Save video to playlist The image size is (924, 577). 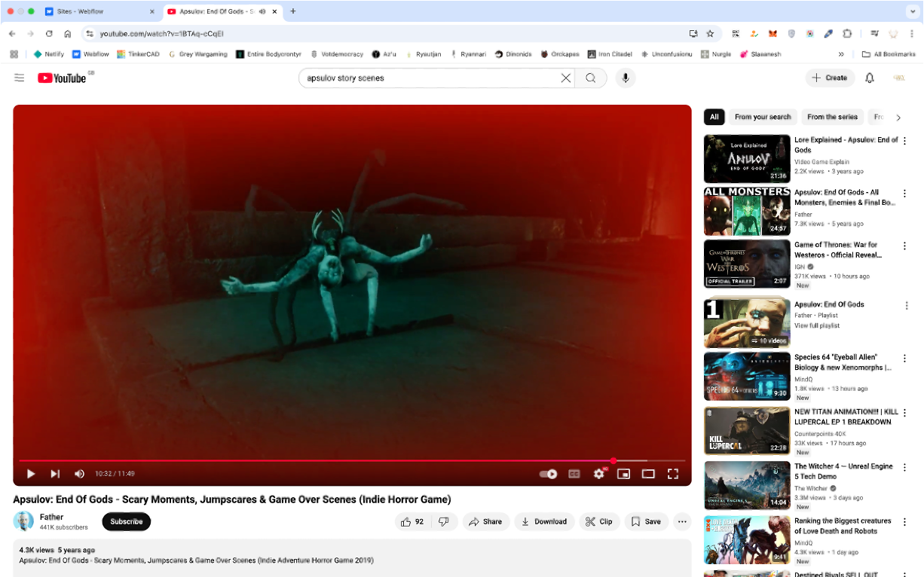tap(646, 521)
